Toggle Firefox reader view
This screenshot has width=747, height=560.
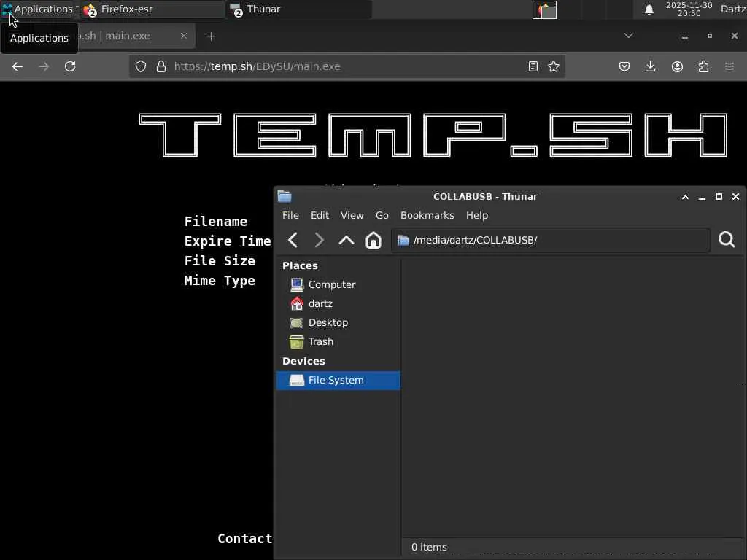point(533,66)
